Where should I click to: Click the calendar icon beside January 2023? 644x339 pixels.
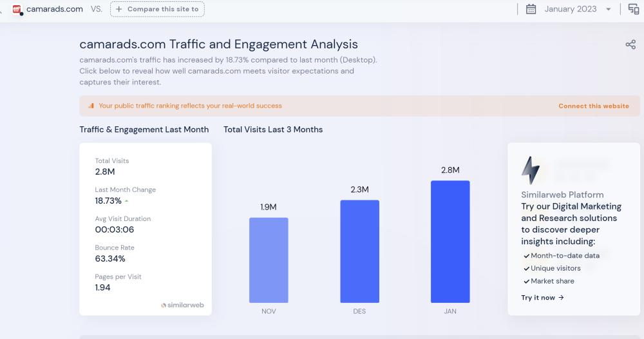531,9
